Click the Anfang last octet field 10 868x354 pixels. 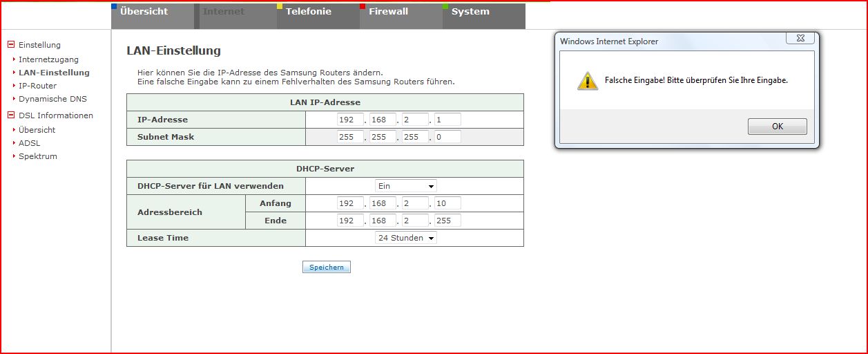(447, 203)
